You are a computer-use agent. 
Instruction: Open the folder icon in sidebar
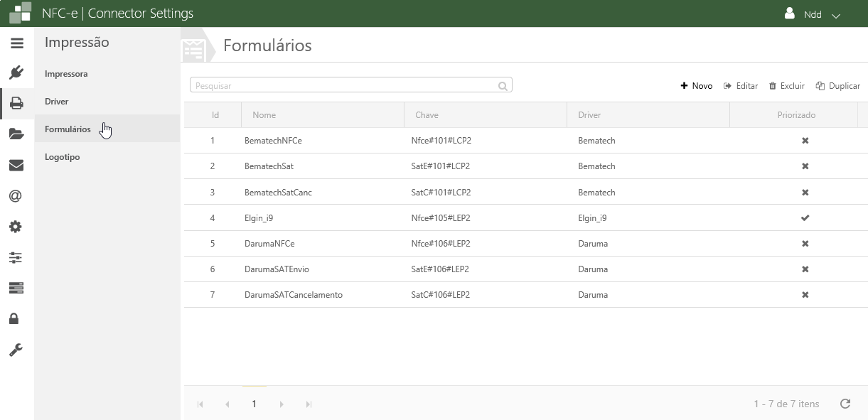point(16,134)
